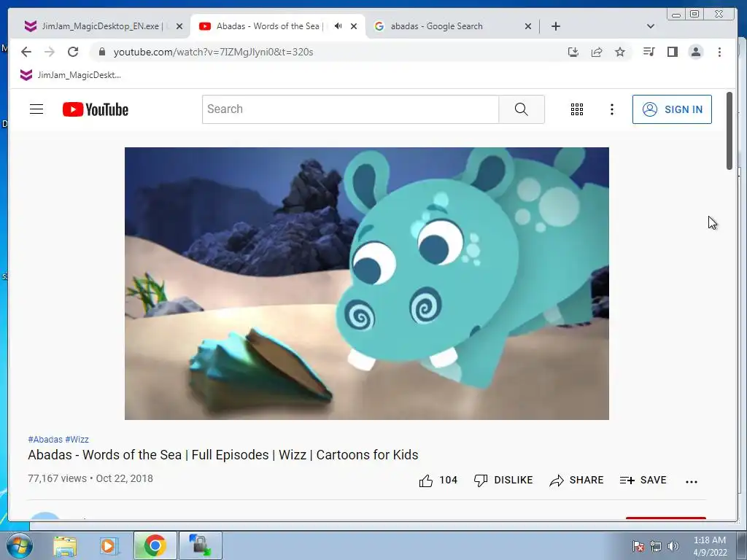747x560 pixels.
Task: Click the video player to pause
Action: [367, 284]
